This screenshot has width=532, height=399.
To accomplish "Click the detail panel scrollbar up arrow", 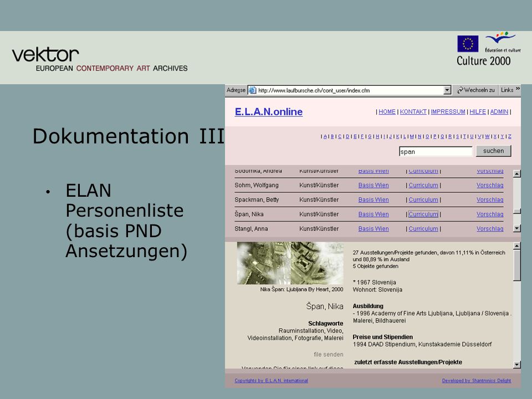I will point(516,245).
